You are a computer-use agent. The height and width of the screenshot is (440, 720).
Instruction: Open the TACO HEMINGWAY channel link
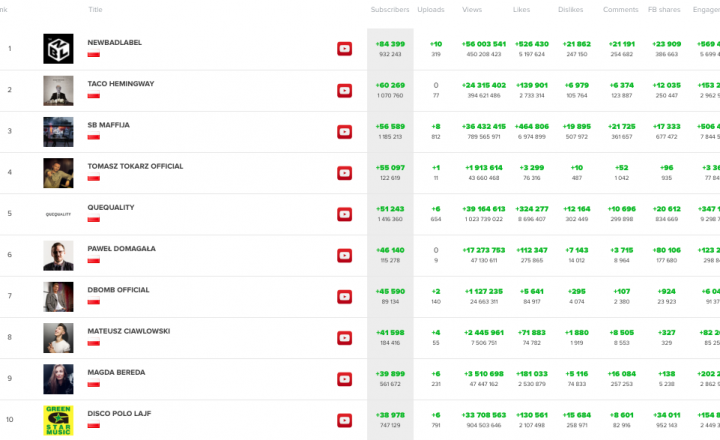coord(121,83)
